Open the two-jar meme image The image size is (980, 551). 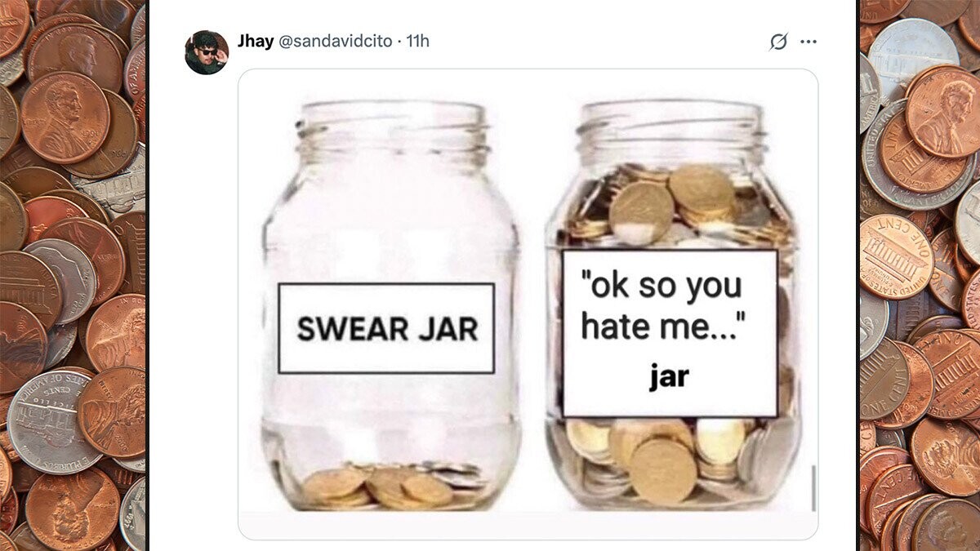click(528, 304)
